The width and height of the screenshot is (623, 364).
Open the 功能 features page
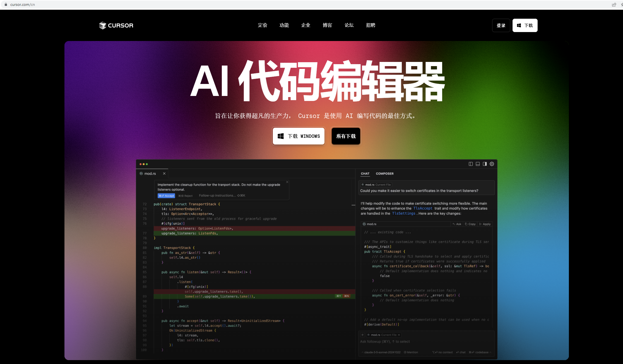(284, 25)
